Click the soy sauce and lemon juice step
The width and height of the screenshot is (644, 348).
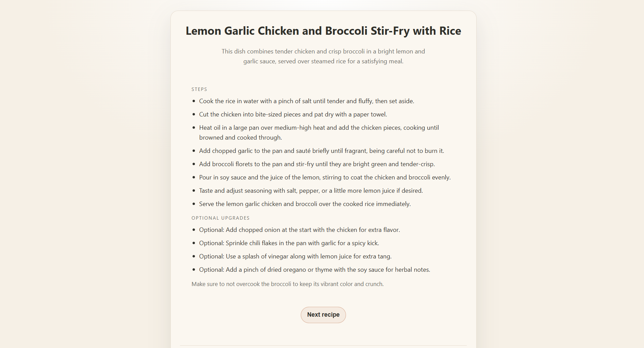pos(325,177)
